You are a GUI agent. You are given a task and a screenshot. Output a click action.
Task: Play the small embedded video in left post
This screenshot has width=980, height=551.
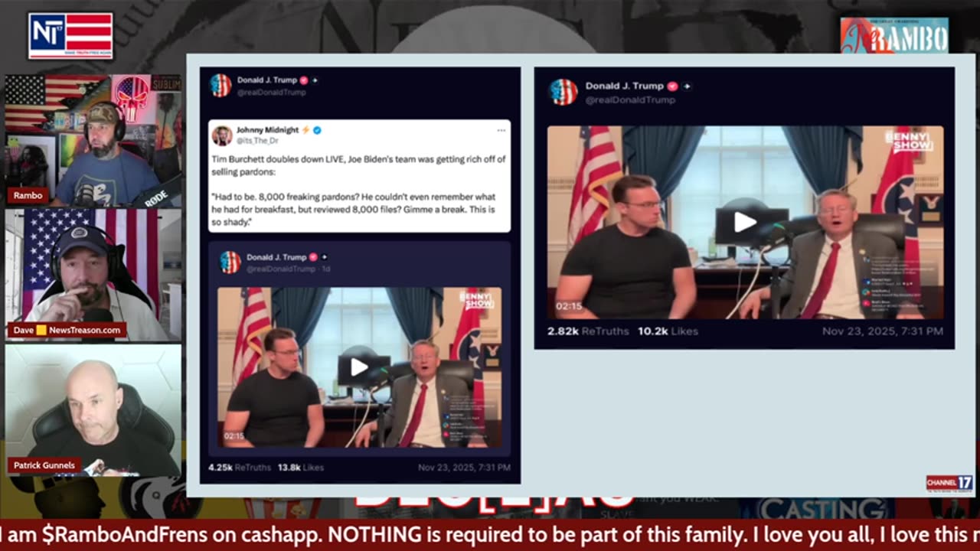(x=359, y=367)
